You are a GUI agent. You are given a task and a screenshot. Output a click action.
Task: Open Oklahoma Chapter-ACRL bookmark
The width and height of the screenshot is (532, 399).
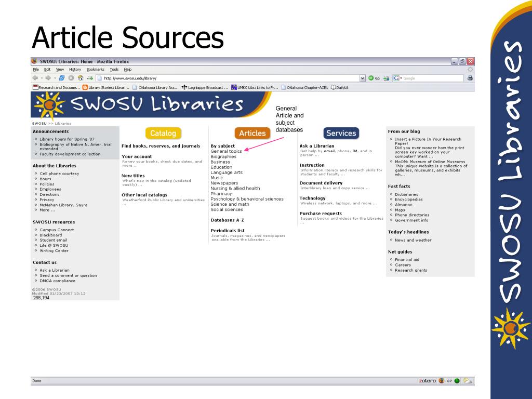(x=304, y=87)
